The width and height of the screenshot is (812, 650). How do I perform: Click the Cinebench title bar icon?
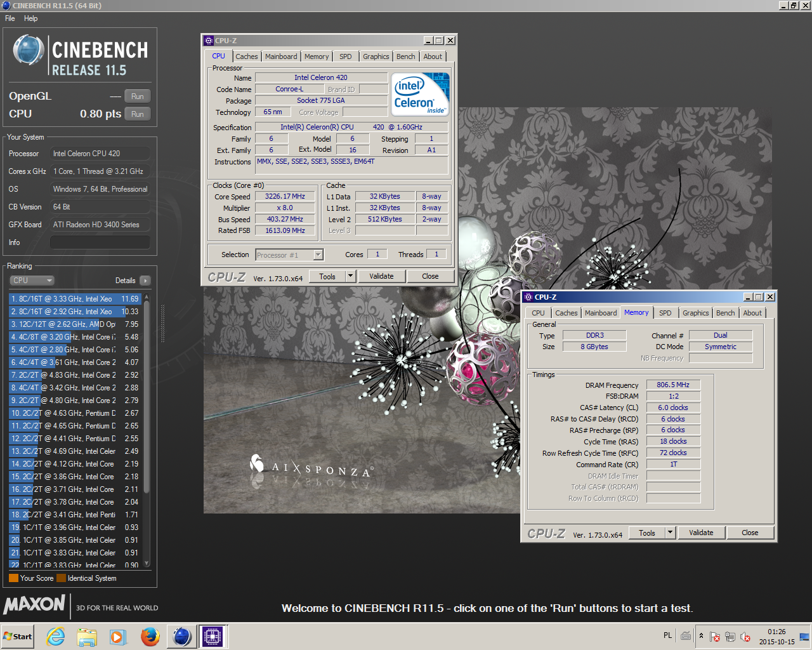pyautogui.click(x=6, y=5)
